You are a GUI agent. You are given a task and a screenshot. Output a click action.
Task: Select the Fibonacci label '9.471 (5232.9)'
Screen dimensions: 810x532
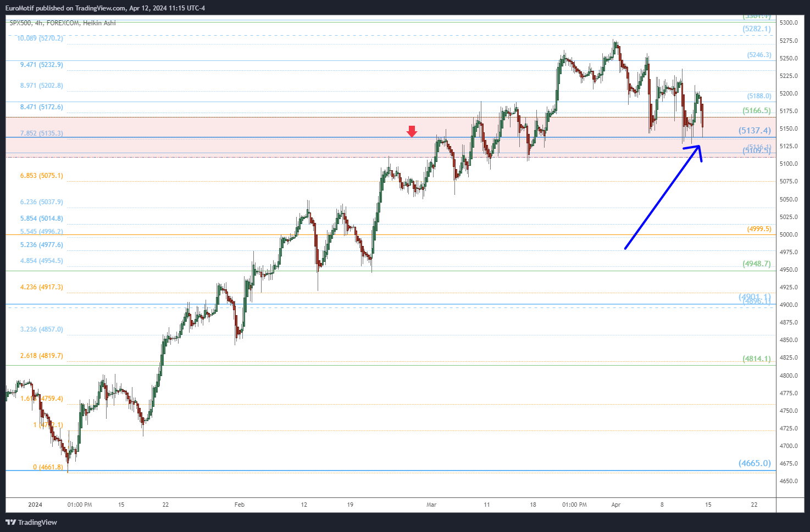coord(42,65)
